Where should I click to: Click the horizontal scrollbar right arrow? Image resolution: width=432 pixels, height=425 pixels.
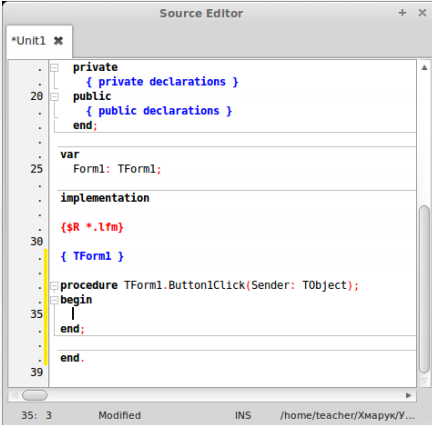pos(409,395)
